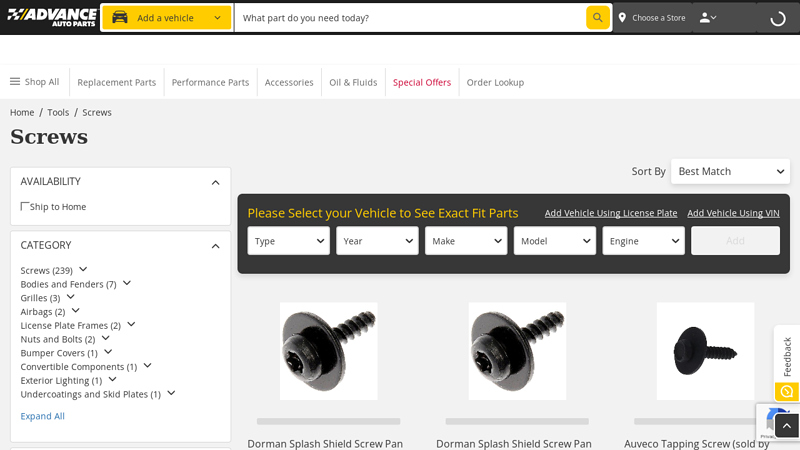Click the loading spinner icon in header

point(778,19)
